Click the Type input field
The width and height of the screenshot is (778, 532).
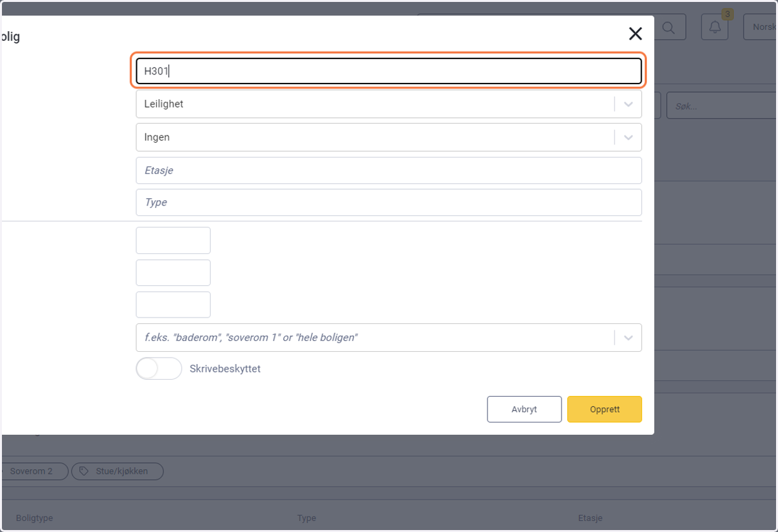(388, 202)
